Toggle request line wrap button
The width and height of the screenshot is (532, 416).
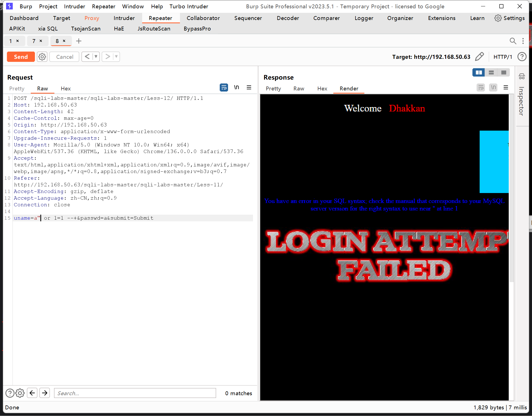tap(224, 88)
